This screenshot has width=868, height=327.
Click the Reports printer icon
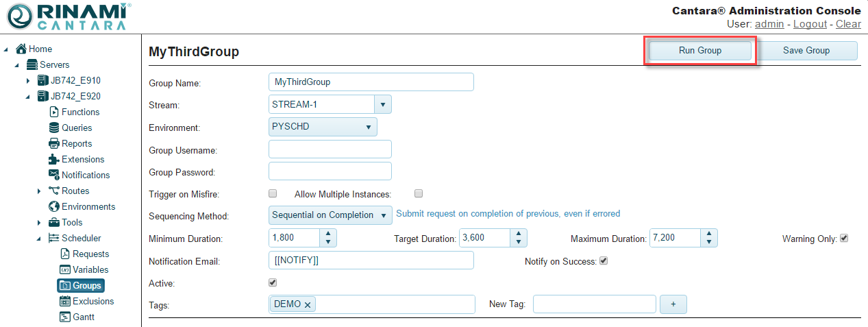54,143
